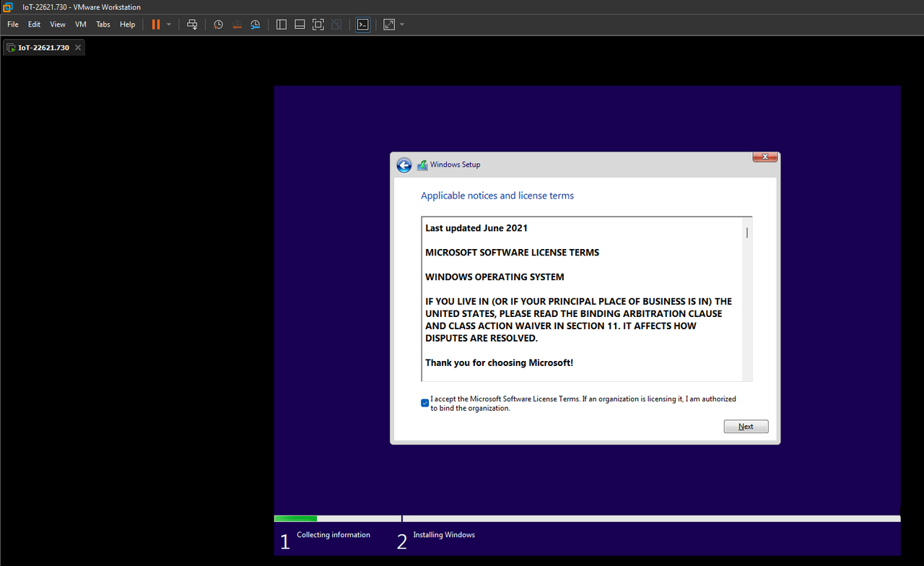Expand the power options dropdown arrow
The width and height of the screenshot is (924, 566).
[169, 25]
